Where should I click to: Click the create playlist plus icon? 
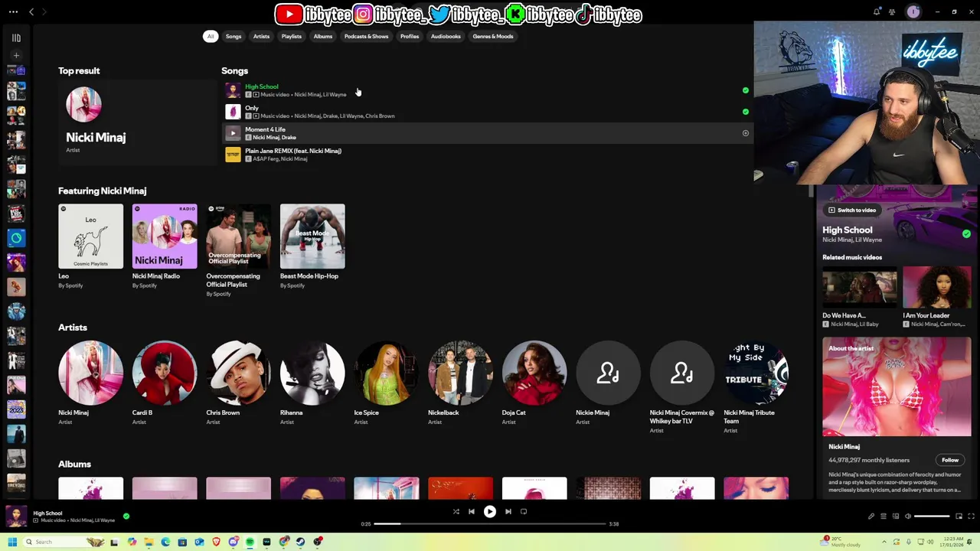click(16, 55)
